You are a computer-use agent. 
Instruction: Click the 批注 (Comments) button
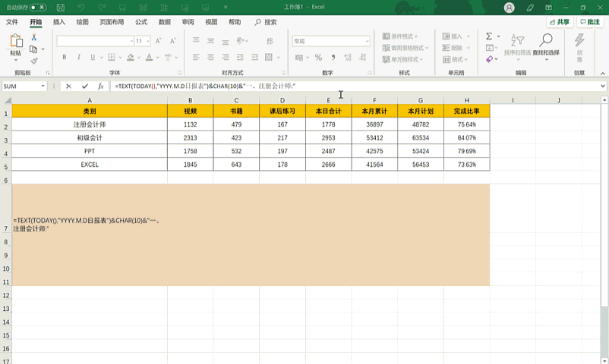click(x=590, y=22)
